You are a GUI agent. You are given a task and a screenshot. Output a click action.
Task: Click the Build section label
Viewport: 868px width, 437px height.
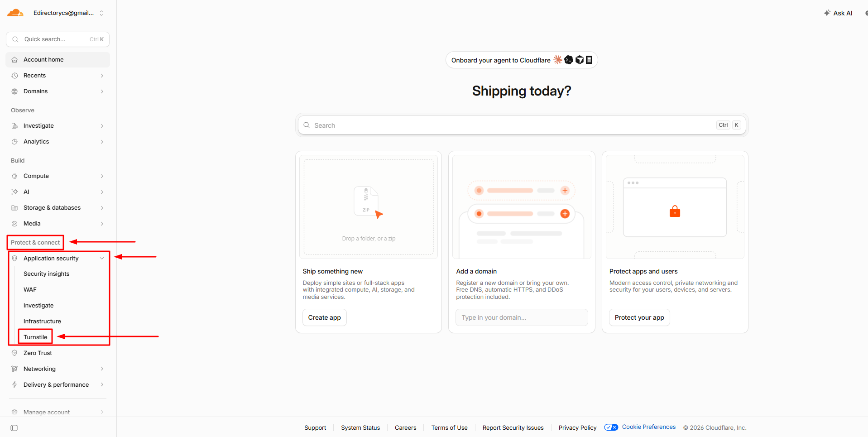[x=18, y=161]
